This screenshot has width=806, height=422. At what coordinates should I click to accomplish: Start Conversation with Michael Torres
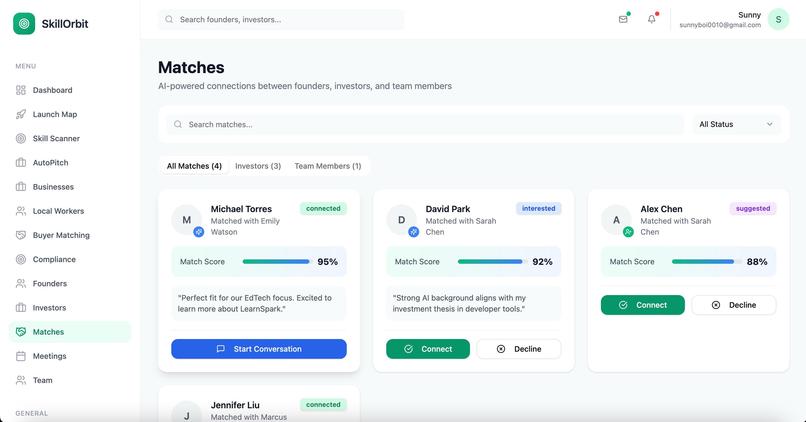(x=259, y=348)
